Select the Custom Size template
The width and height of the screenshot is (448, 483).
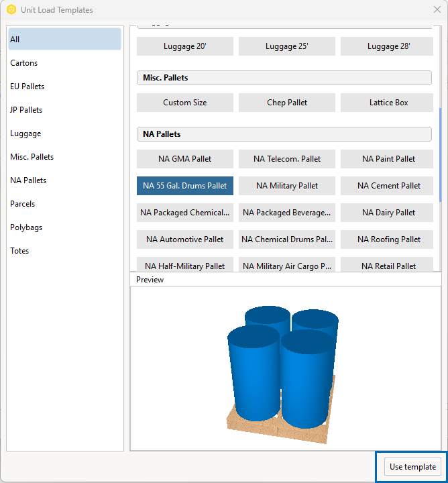[x=185, y=103]
